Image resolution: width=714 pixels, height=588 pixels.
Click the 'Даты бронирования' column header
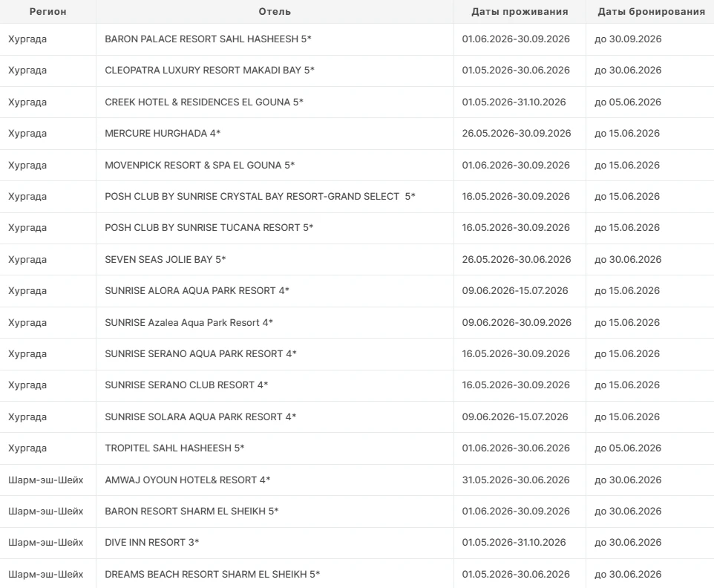tap(651, 12)
